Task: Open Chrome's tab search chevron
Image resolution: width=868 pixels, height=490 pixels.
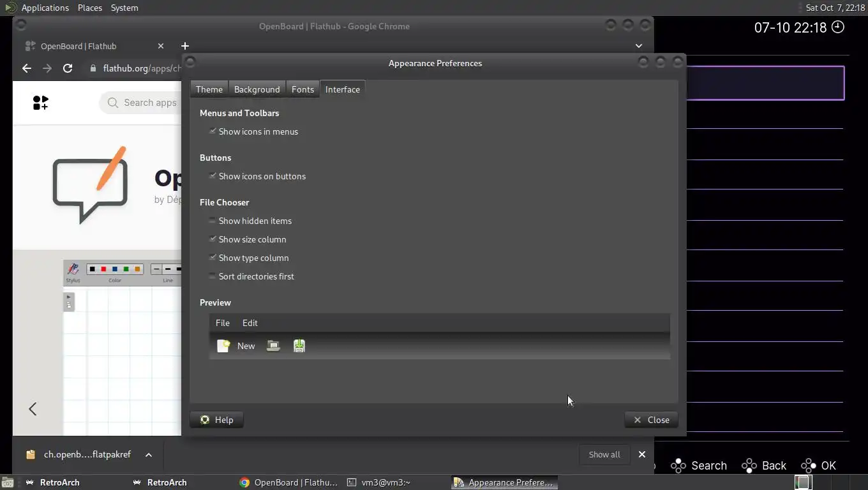Action: pyautogui.click(x=639, y=46)
